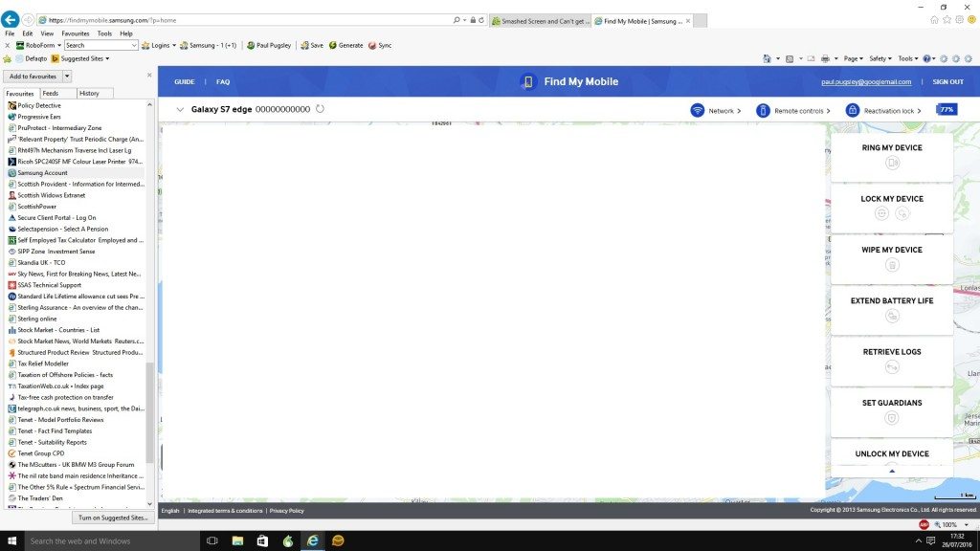Open the Page dropdown menu
Image resolution: width=980 pixels, height=551 pixels.
click(x=853, y=58)
